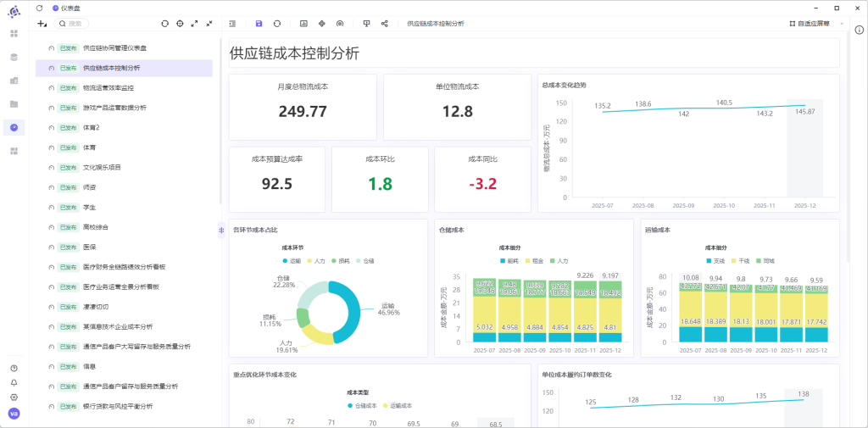This screenshot has width=868, height=428.
Task: Click the chart component toolbar icon
Action: pyautogui.click(x=303, y=24)
